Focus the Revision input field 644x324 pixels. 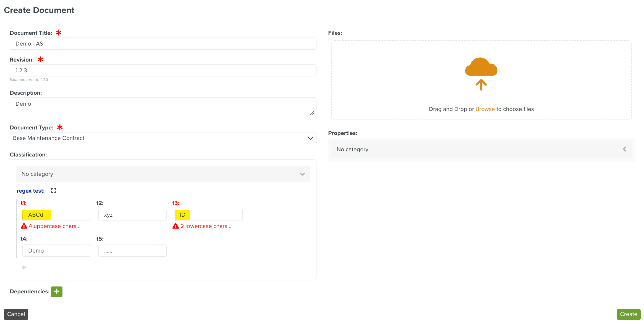[x=163, y=70]
